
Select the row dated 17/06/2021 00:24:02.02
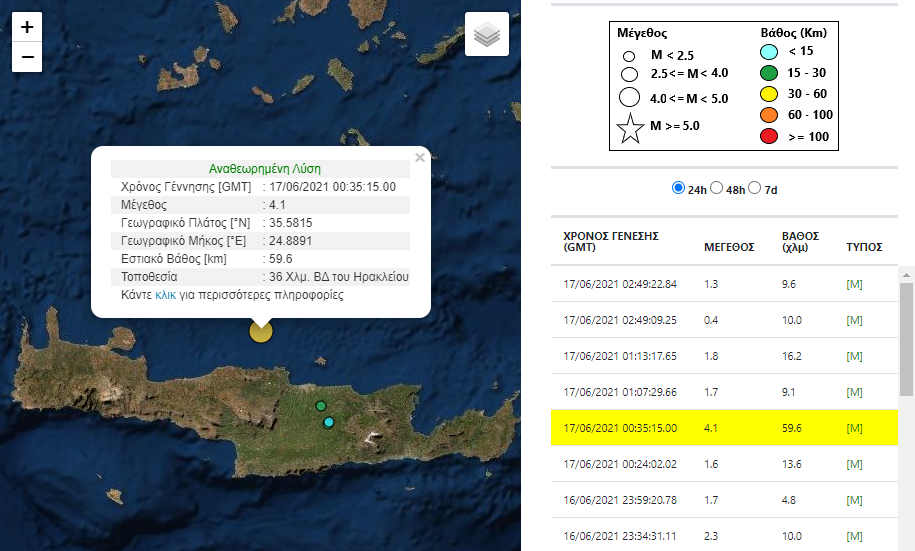coord(724,464)
